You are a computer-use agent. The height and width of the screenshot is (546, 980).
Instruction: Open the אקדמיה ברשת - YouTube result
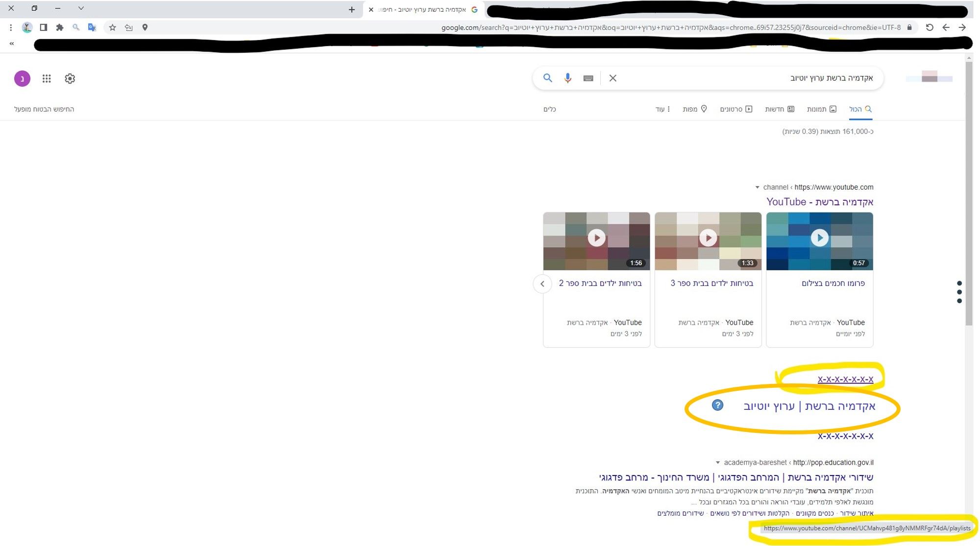click(x=820, y=202)
